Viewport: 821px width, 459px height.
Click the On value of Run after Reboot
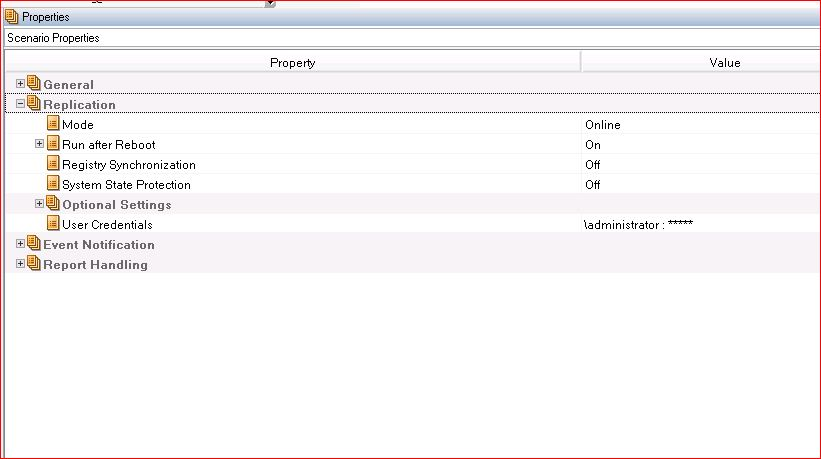click(593, 144)
